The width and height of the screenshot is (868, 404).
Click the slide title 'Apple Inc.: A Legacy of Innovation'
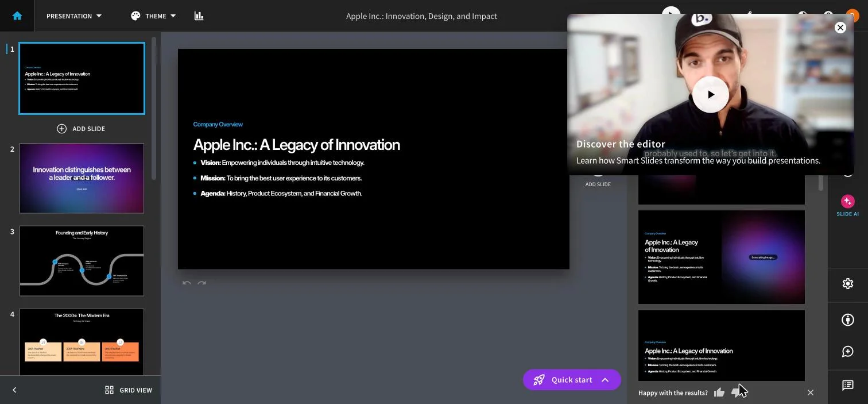(296, 145)
